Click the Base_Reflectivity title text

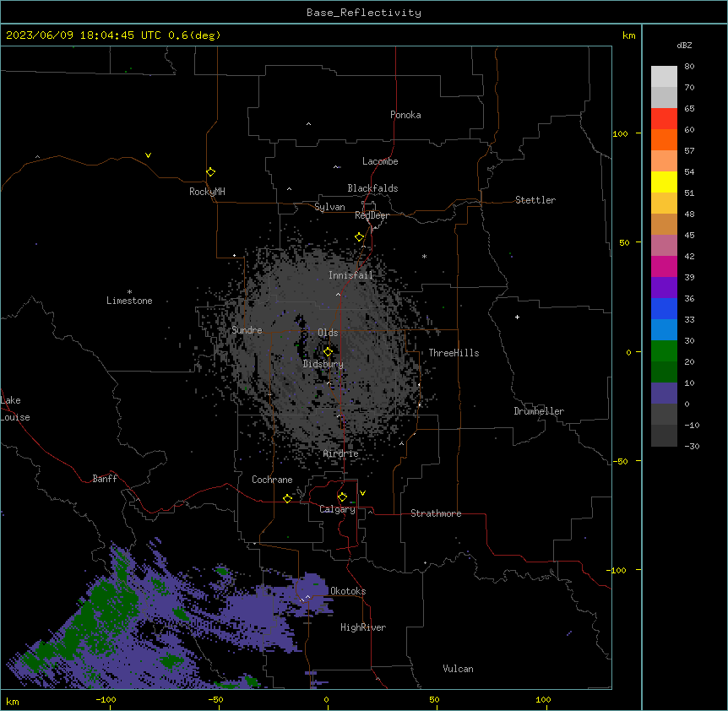pos(363,13)
